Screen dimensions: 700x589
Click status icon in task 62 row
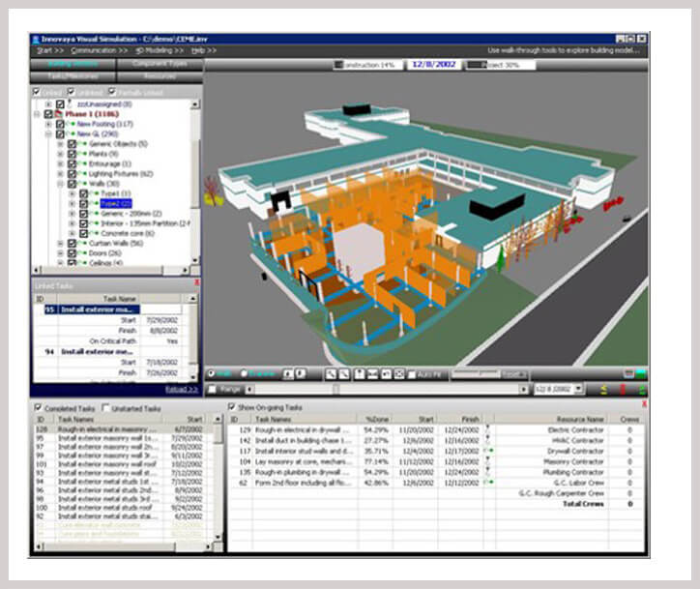tap(488, 483)
